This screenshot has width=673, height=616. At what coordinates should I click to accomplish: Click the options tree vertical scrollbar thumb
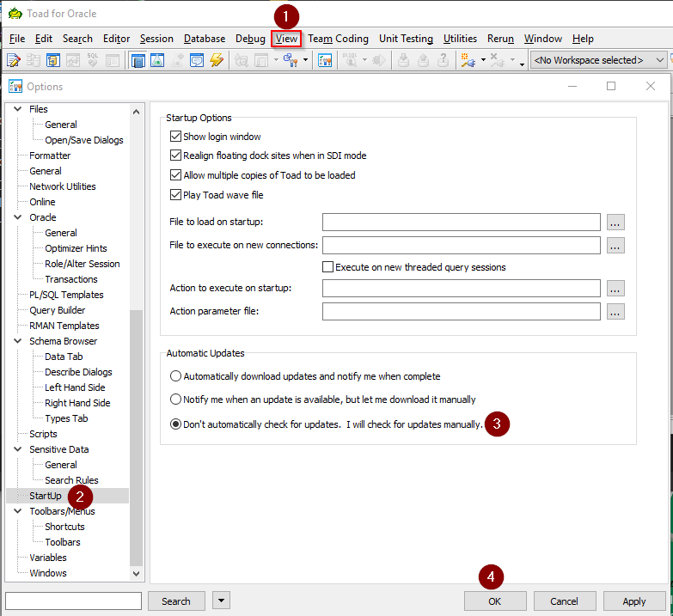(x=136, y=437)
